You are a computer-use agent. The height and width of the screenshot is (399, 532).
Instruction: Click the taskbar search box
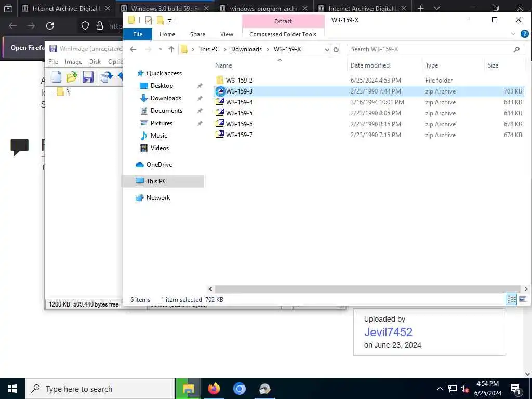[x=100, y=389]
